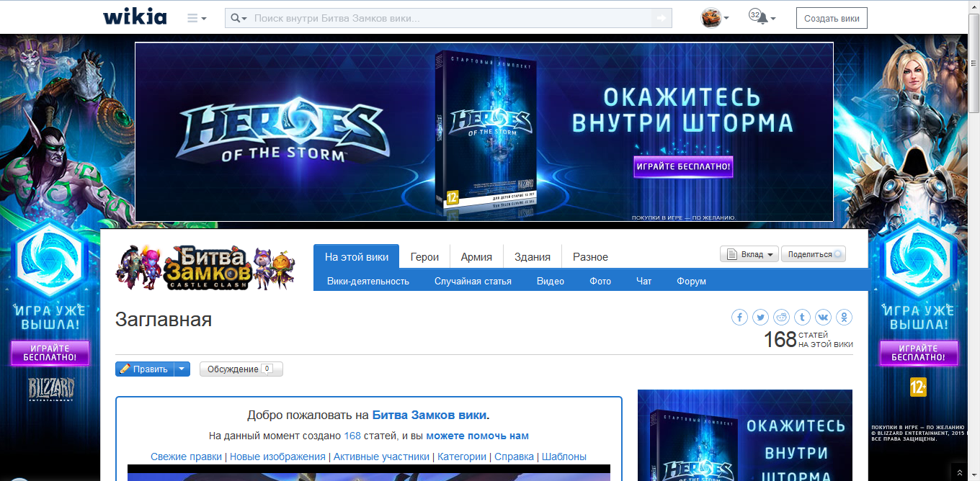Open the Герои navigation tab
Screen dimensions: 980x481
(x=424, y=257)
